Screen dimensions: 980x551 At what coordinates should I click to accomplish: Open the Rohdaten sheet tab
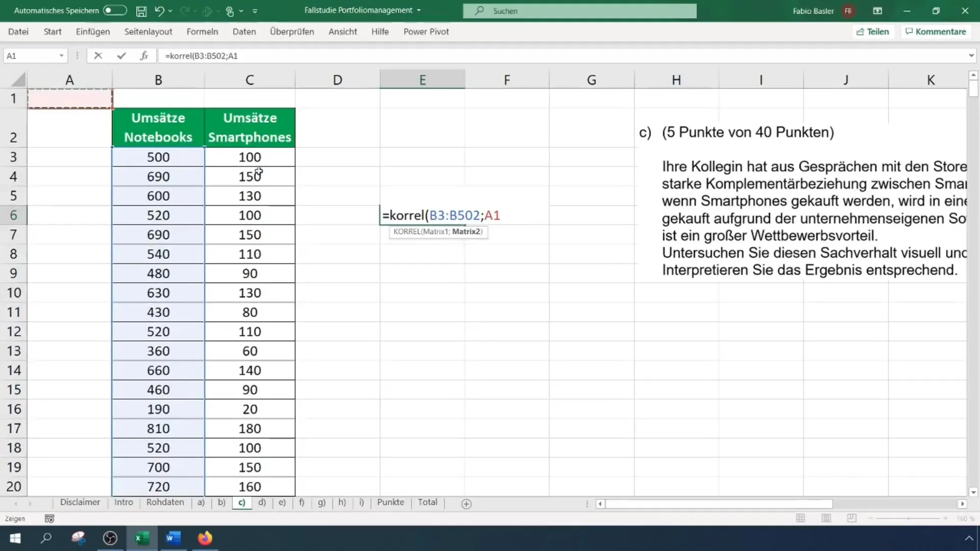(165, 503)
